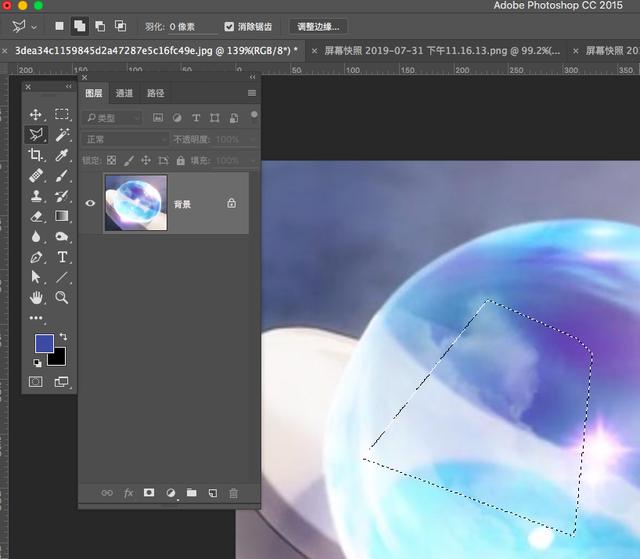Toggle the layer filter on/off switch
This screenshot has height=559, width=640.
tap(254, 115)
